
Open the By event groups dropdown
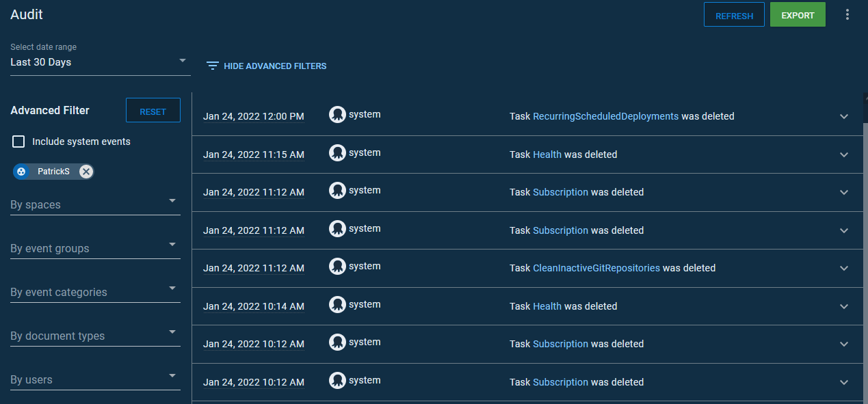[x=95, y=247]
